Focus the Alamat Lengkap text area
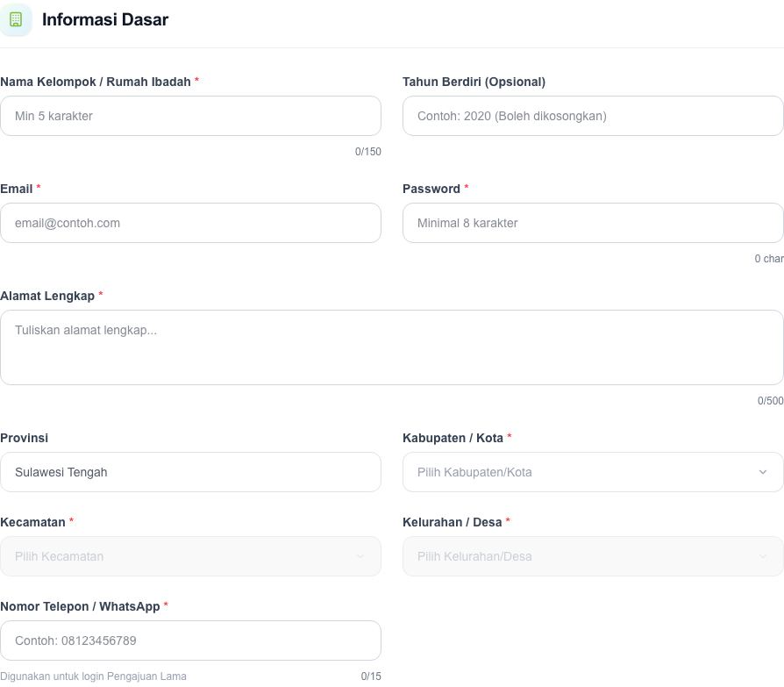 coord(392,347)
